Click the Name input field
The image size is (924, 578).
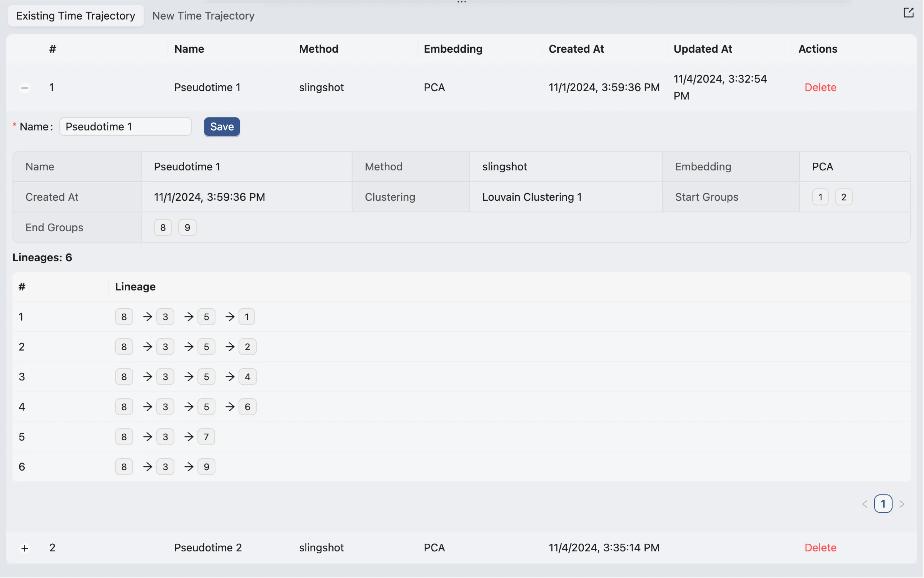point(125,127)
